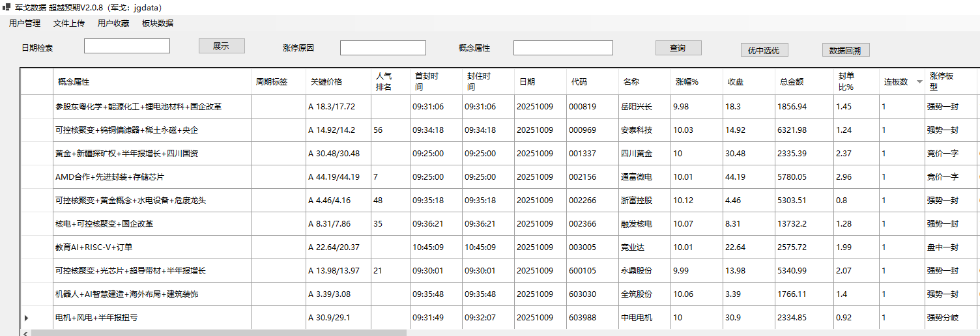
Task: Focus the 日期检索 input field
Action: [127, 46]
